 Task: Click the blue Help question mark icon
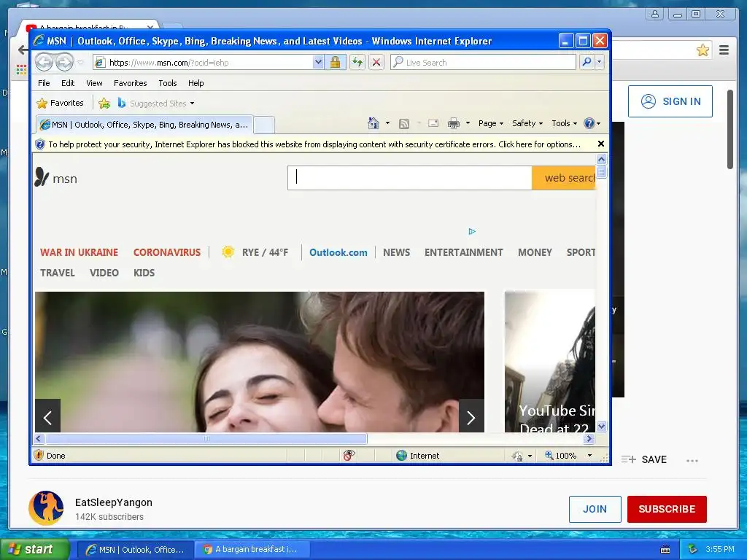[589, 123]
